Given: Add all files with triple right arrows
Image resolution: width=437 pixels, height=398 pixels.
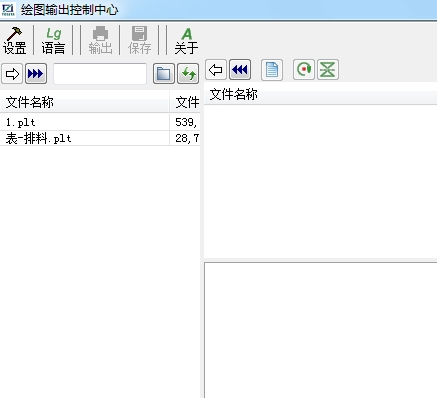Looking at the screenshot, I should 36,73.
